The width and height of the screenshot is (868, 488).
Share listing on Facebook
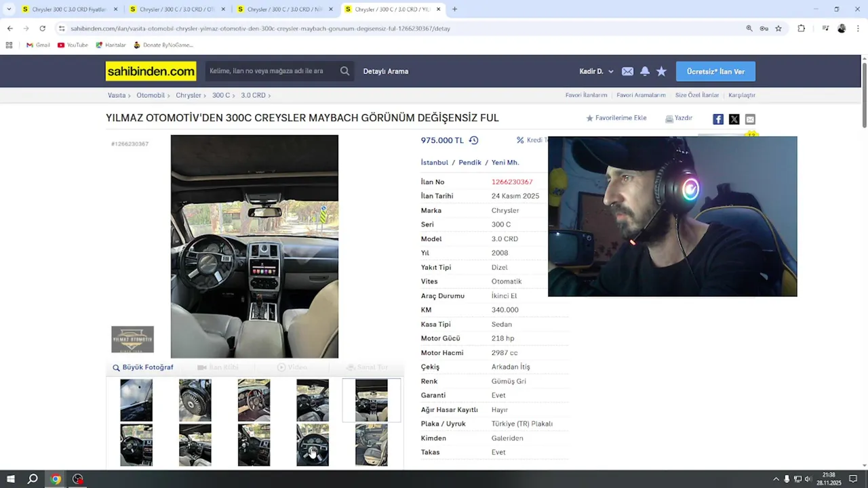[718, 119]
